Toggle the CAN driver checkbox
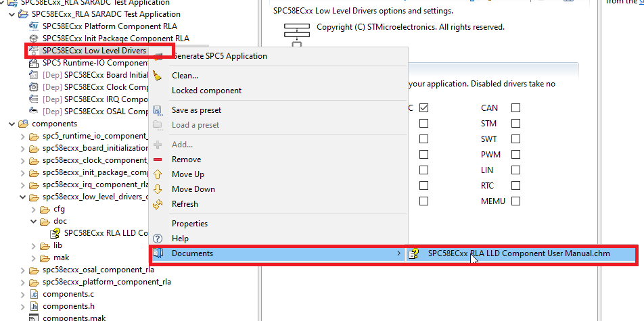Viewport: 644px width, 321px height. [x=516, y=108]
